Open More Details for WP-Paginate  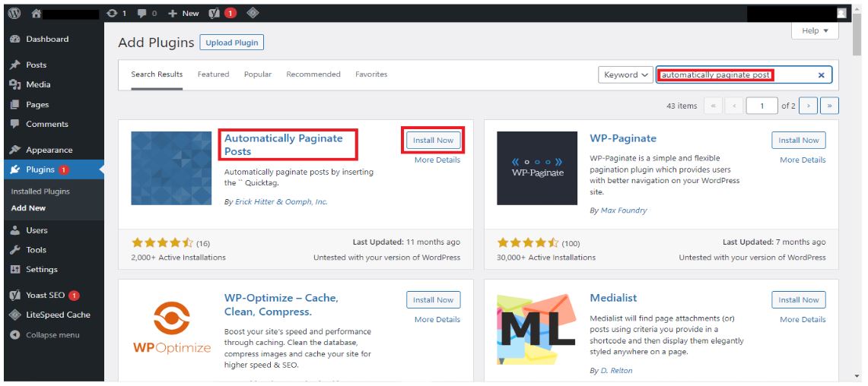click(803, 160)
